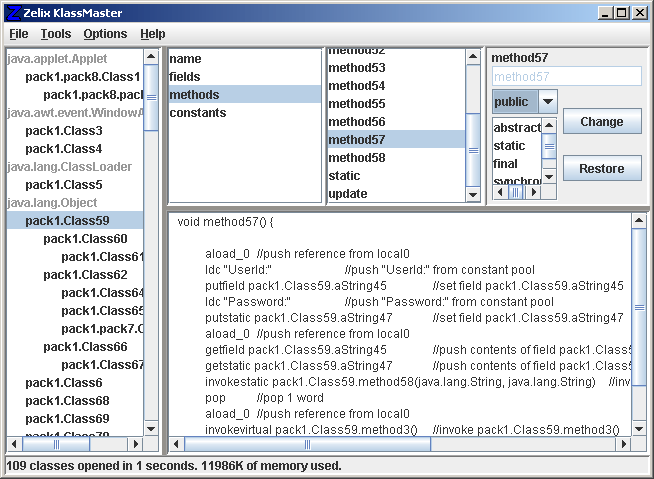Open the Options menu
This screenshot has height=479, width=654.
coord(105,34)
